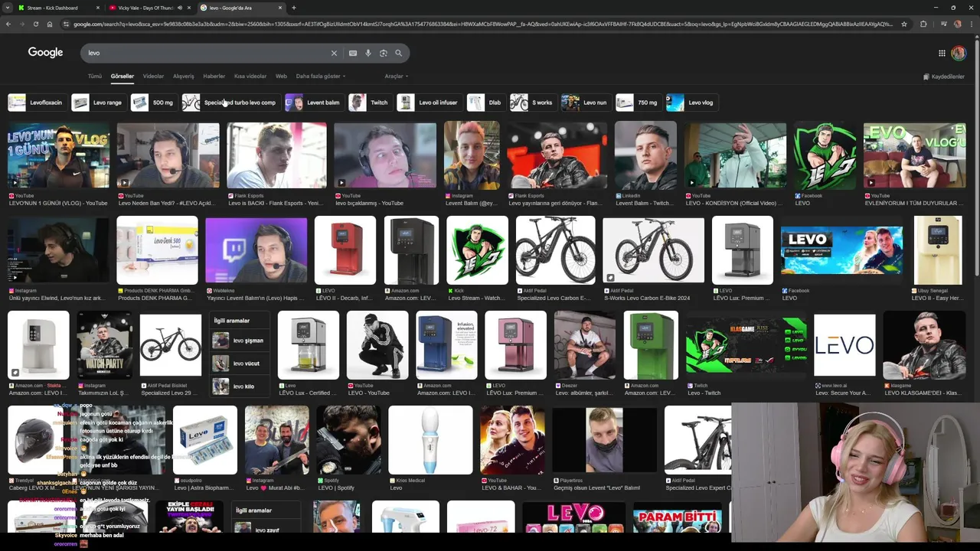Viewport: 980px width, 551px height.
Task: Open LEVO II Decarb red machine image
Action: pos(345,251)
